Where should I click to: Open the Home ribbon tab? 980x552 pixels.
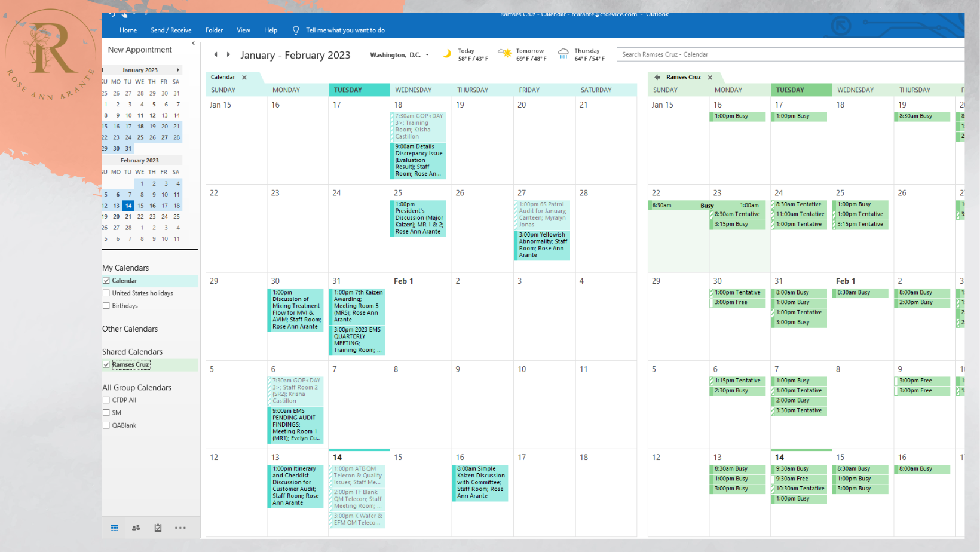tap(128, 30)
